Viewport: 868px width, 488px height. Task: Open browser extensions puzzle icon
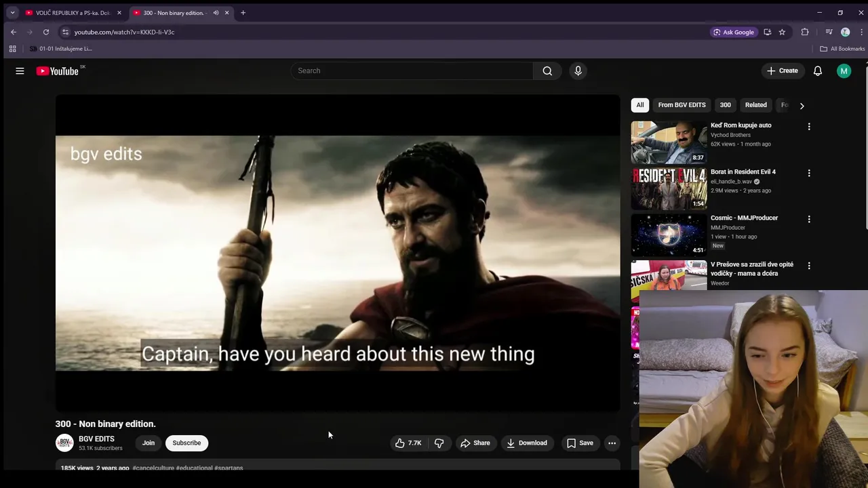point(805,32)
